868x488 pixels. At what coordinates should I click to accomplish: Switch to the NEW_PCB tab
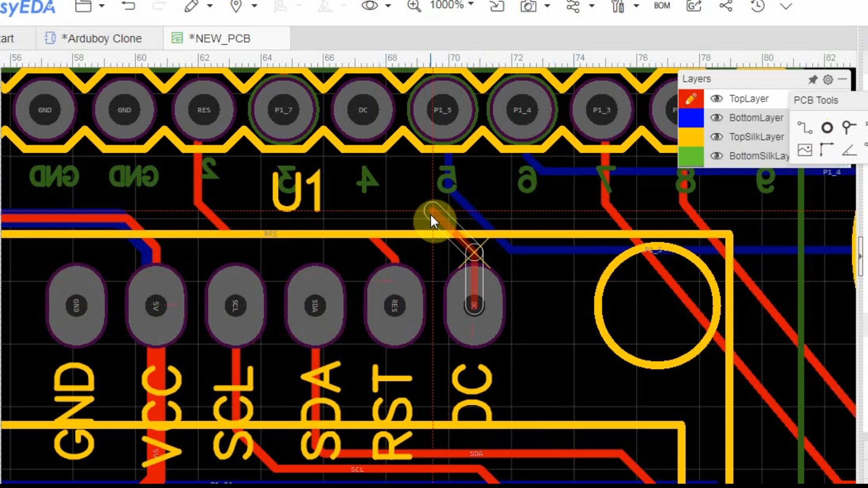pos(219,38)
